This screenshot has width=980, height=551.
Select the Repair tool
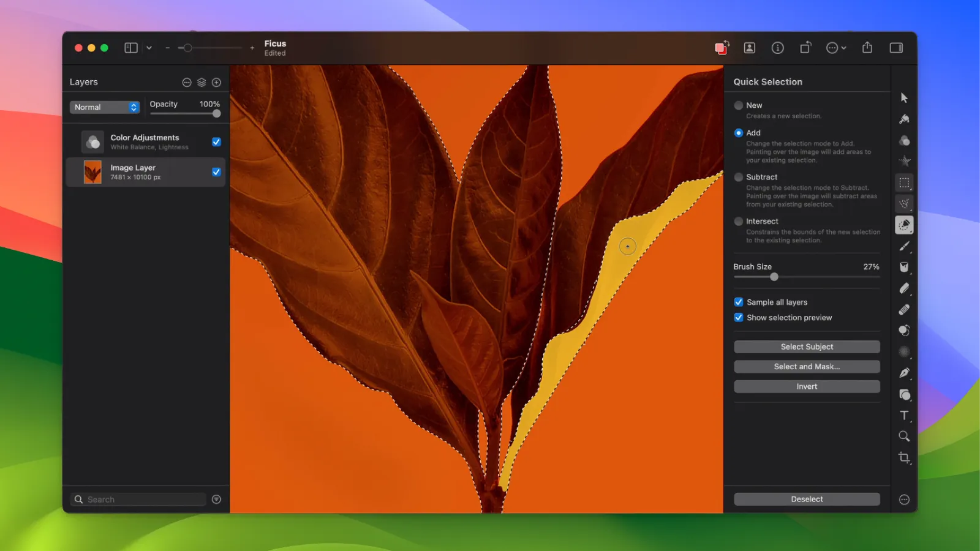(x=905, y=309)
